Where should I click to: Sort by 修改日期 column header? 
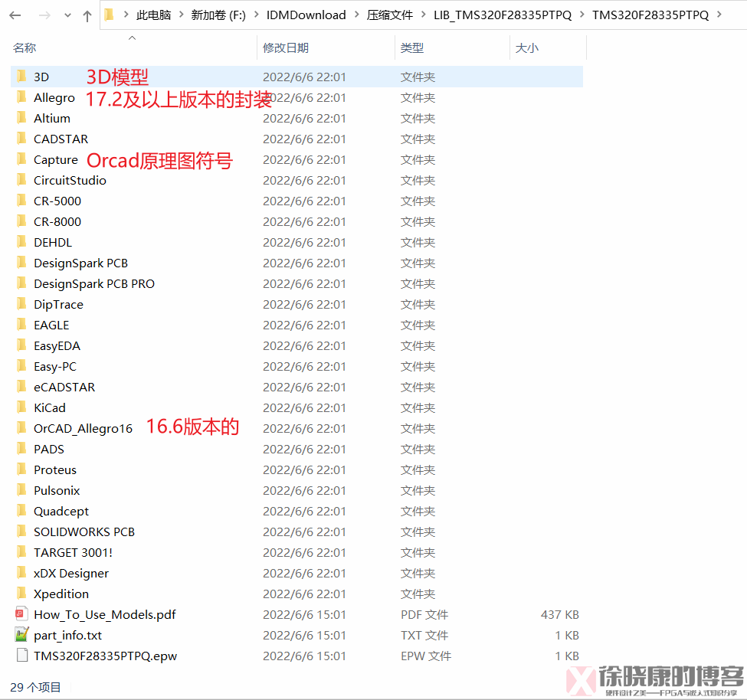pyautogui.click(x=286, y=47)
